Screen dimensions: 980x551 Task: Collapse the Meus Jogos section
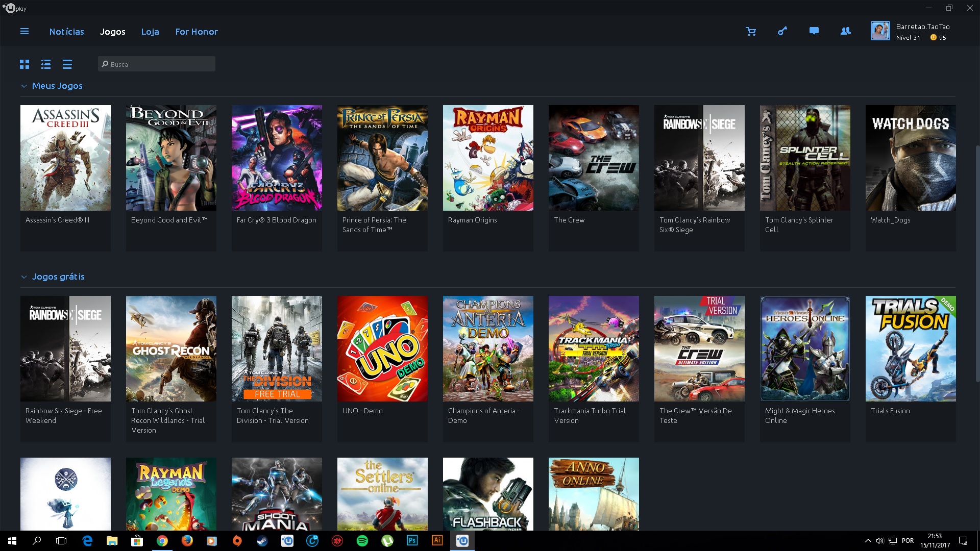(24, 86)
